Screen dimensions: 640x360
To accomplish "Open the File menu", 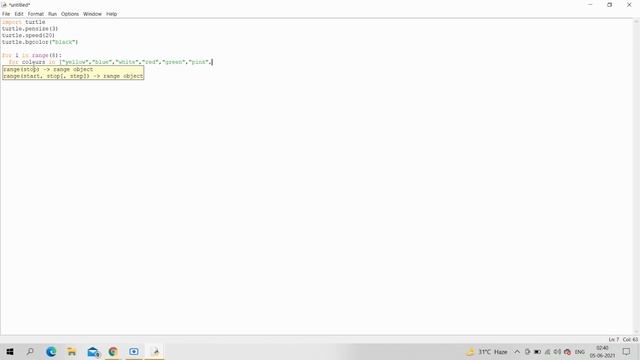I will tap(6, 14).
